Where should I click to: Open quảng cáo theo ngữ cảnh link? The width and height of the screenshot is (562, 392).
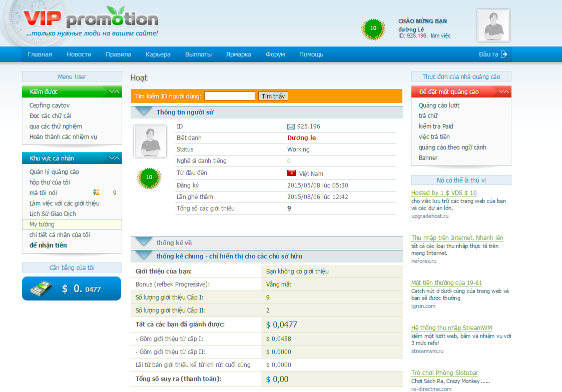coord(452,147)
